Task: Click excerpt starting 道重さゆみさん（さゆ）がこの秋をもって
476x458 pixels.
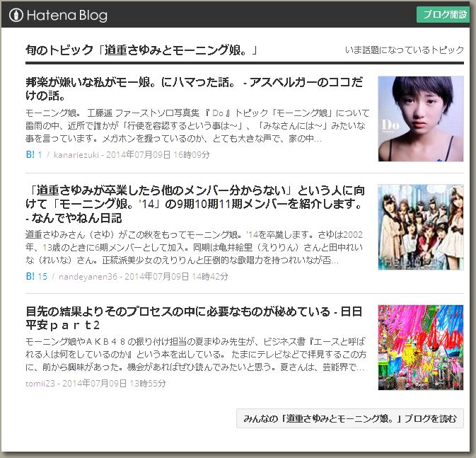Action: coord(195,247)
